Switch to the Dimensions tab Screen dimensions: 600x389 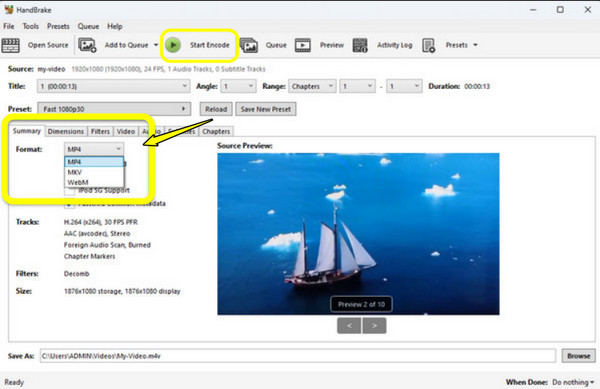pos(66,131)
